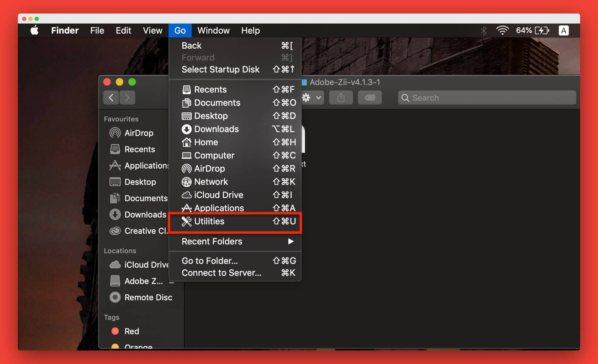Choose Go to Folder… menu item
The width and height of the screenshot is (598, 364).
click(235, 261)
